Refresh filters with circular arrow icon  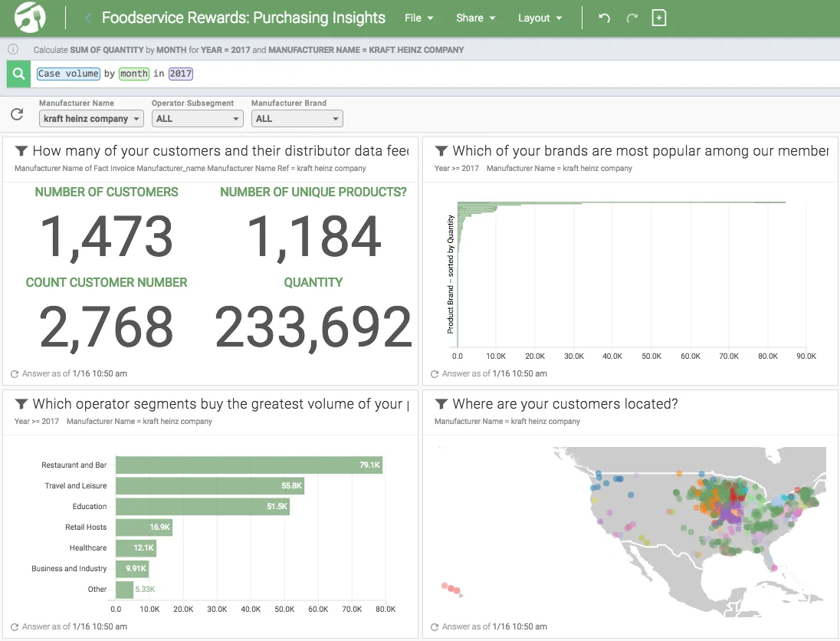click(17, 114)
